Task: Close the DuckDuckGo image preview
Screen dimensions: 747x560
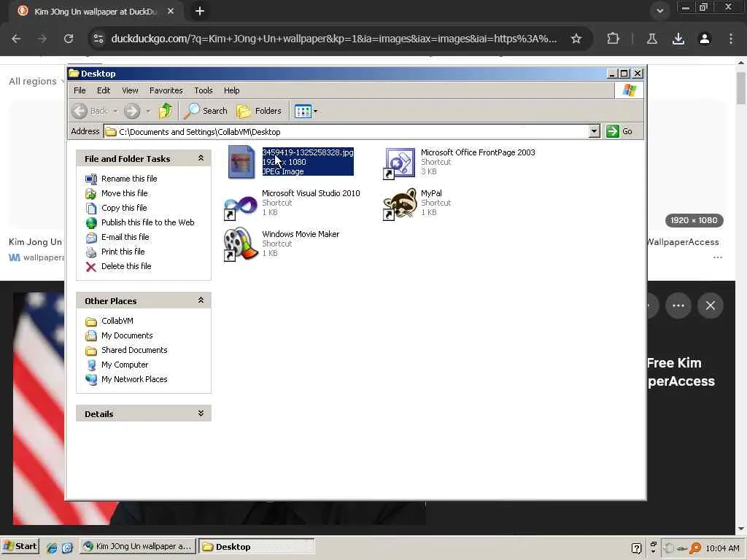Action: click(x=711, y=306)
